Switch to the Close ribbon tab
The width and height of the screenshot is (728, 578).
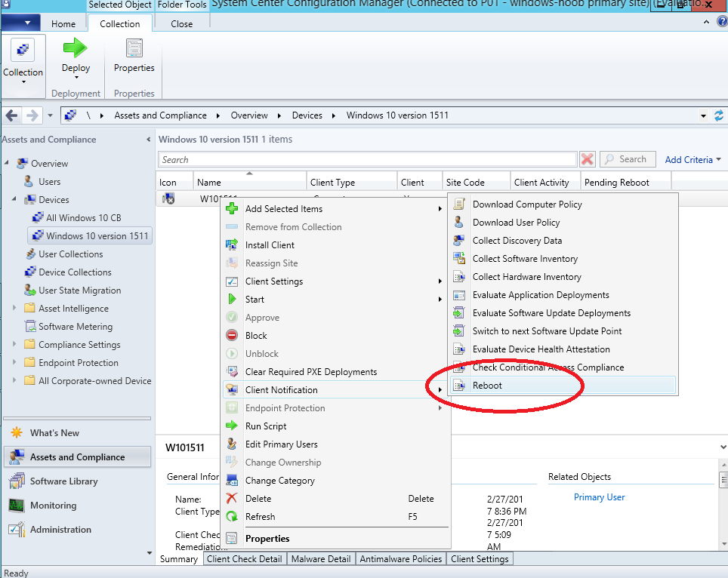click(181, 23)
